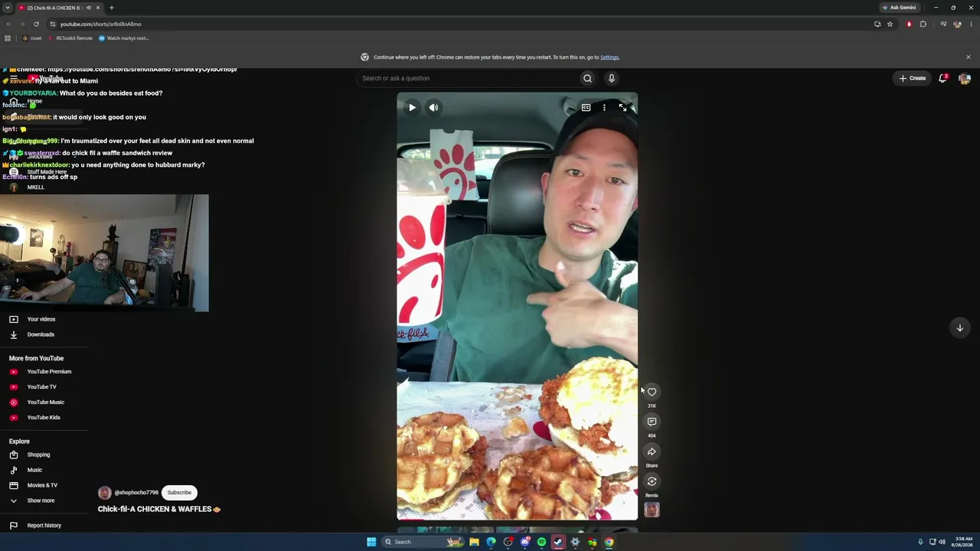Go back to the previous page
Image resolution: width=980 pixels, height=551 pixels.
click(x=8, y=24)
